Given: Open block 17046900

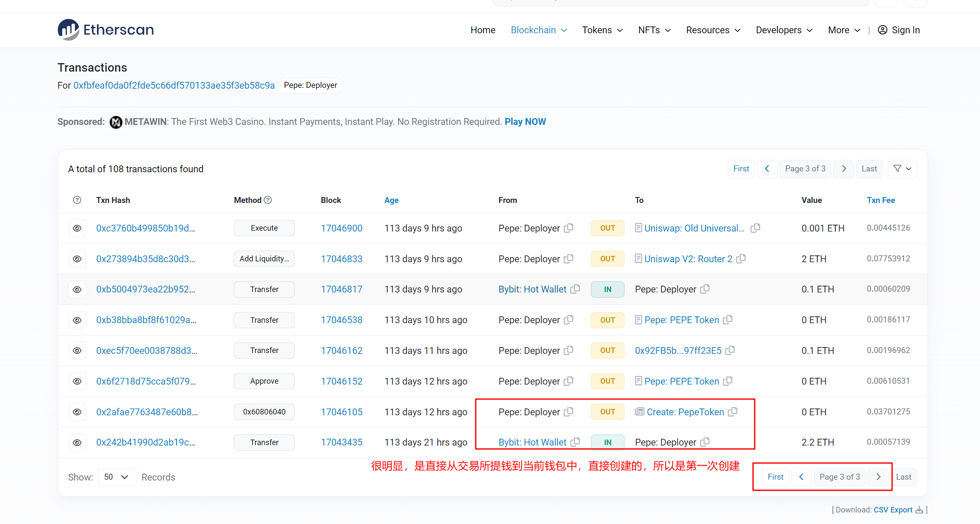Looking at the screenshot, I should tap(342, 228).
